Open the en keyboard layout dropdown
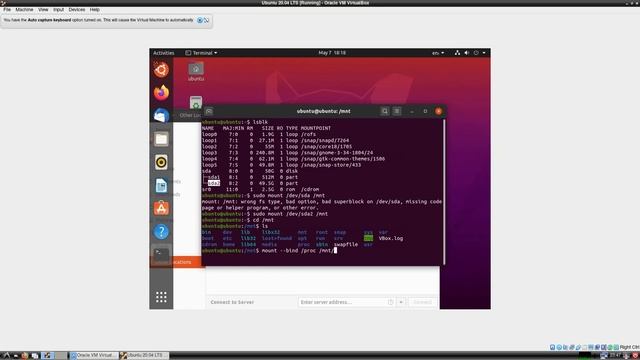 click(x=438, y=53)
